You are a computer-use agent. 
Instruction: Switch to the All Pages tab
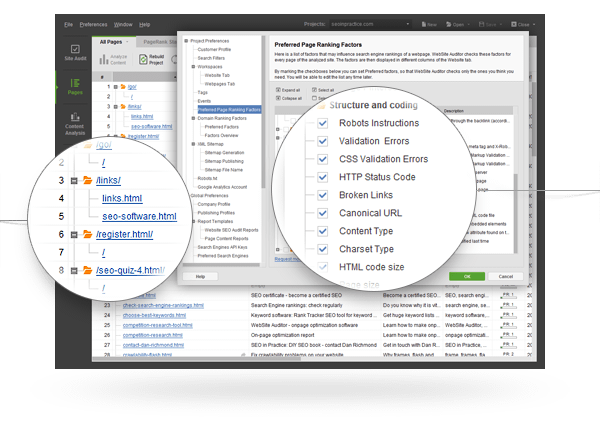pos(114,42)
